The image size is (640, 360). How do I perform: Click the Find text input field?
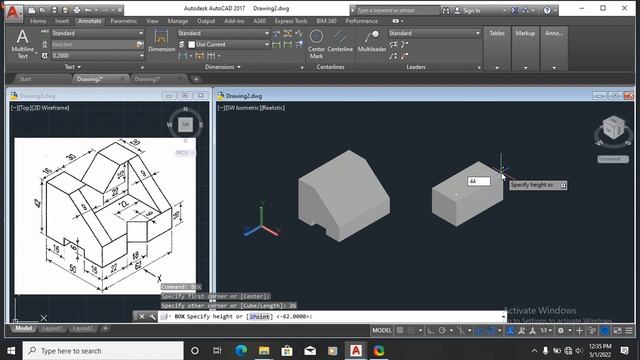(x=94, y=44)
